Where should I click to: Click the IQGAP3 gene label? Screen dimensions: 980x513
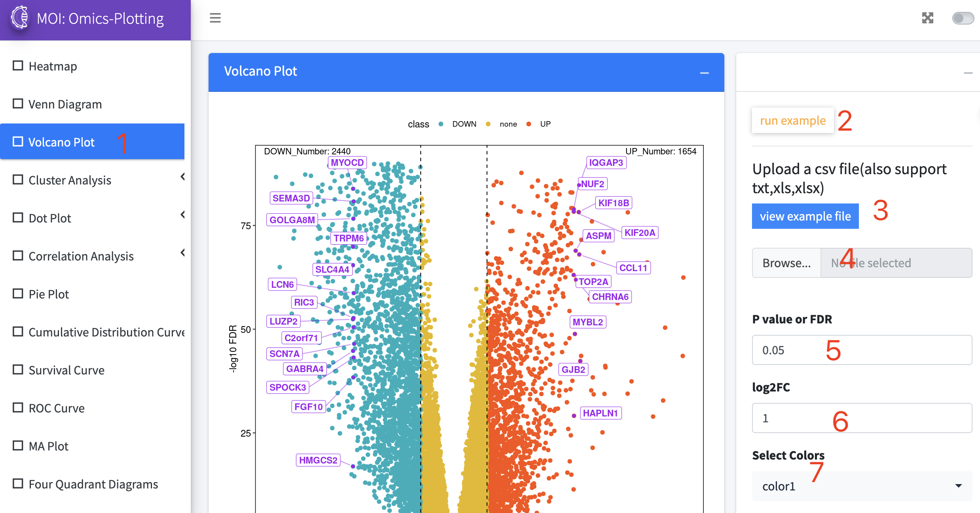click(606, 163)
